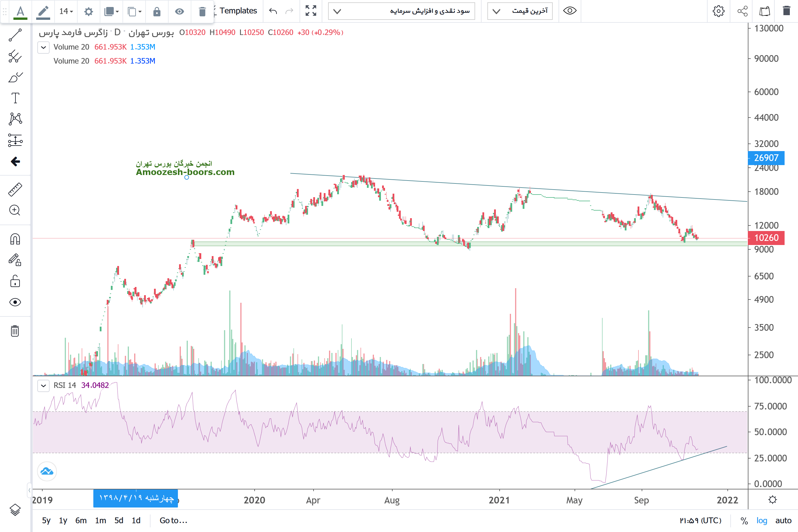Click the text color swatch A
This screenshot has height=532, width=798.
click(x=20, y=12)
